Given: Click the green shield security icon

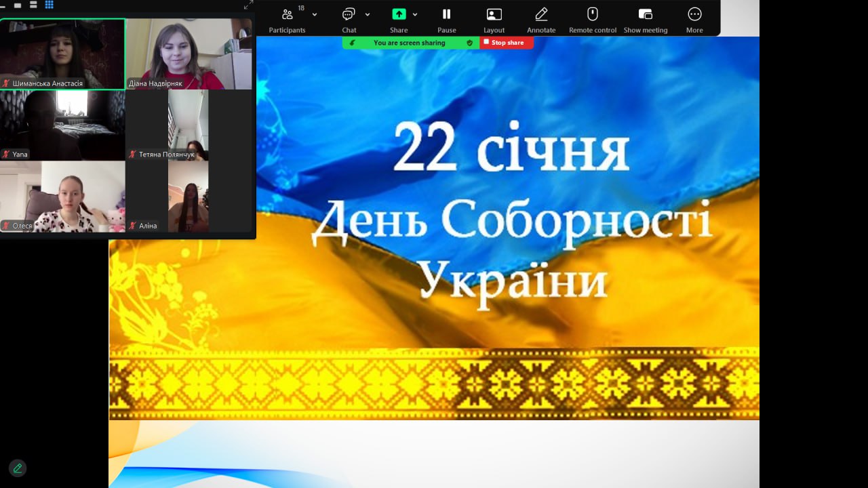Looking at the screenshot, I should [469, 43].
